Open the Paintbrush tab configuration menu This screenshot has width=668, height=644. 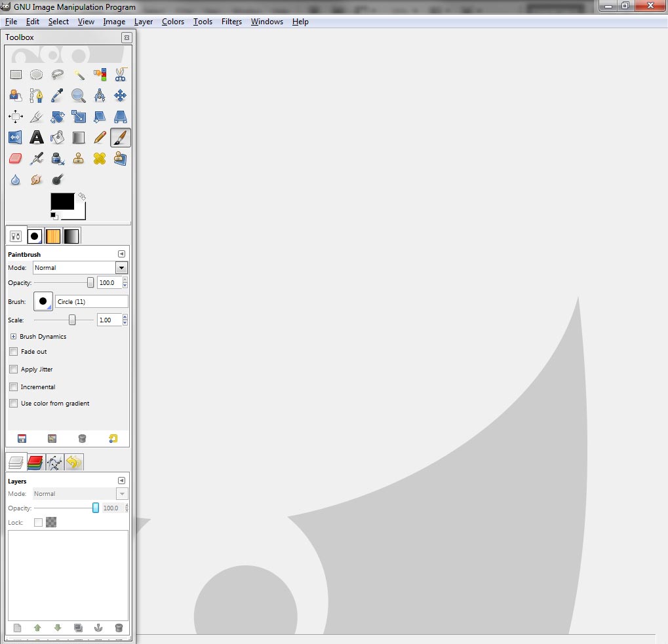pos(121,254)
